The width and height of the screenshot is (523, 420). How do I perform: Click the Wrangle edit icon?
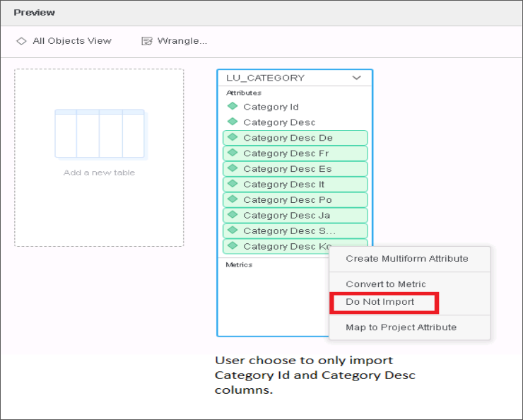coord(147,41)
